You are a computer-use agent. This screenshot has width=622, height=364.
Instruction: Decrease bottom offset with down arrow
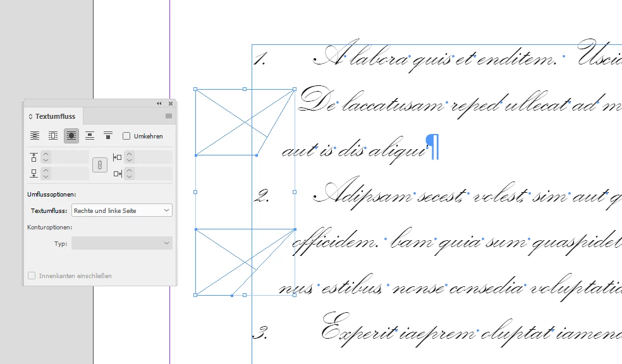46,176
